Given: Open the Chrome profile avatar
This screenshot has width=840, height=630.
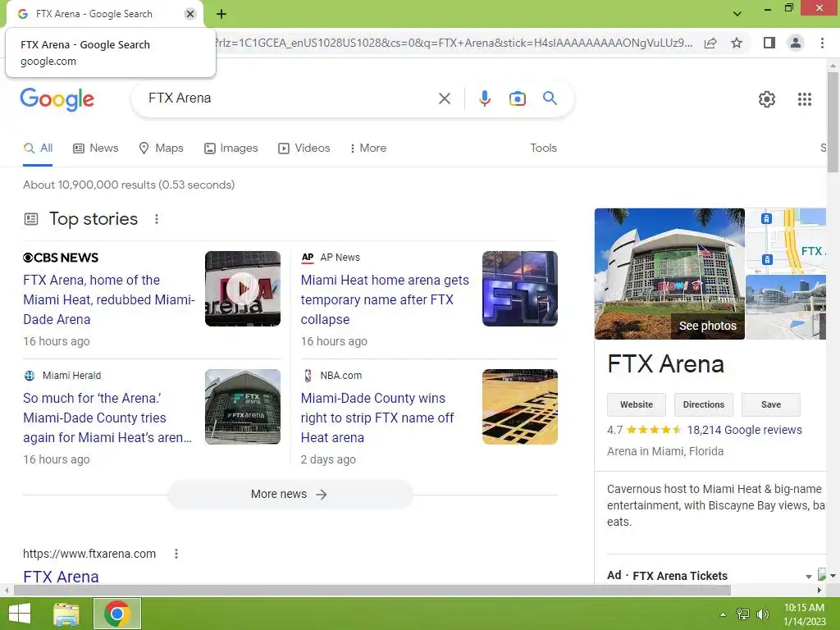Looking at the screenshot, I should (x=796, y=43).
